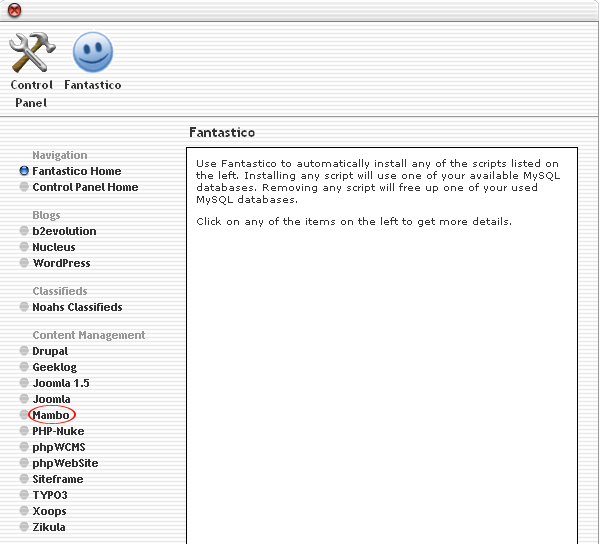The height and width of the screenshot is (544, 600).
Task: Click the gray bullet beside phpWebSite
Action: tap(24, 463)
